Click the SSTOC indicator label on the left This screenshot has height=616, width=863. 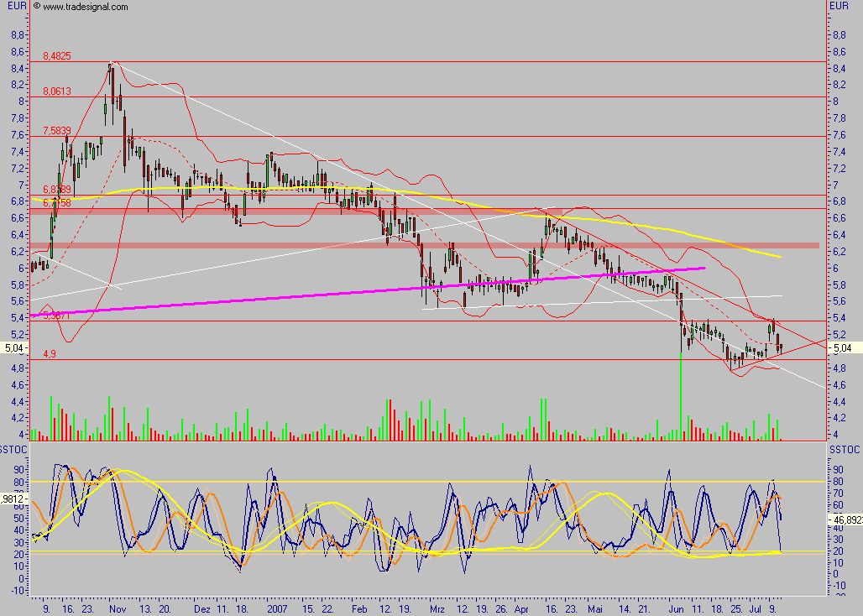pos(15,450)
